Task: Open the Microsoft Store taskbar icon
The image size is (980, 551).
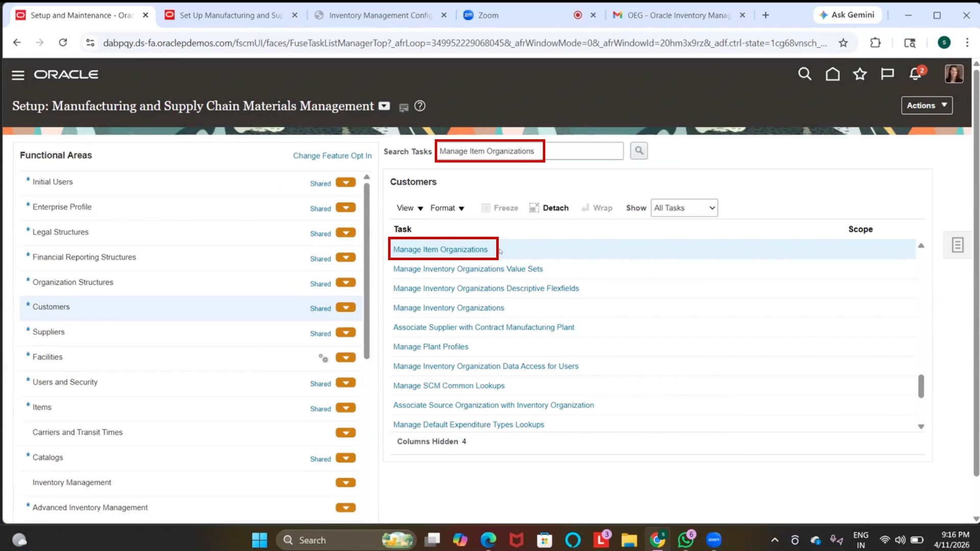Action: tap(544, 540)
